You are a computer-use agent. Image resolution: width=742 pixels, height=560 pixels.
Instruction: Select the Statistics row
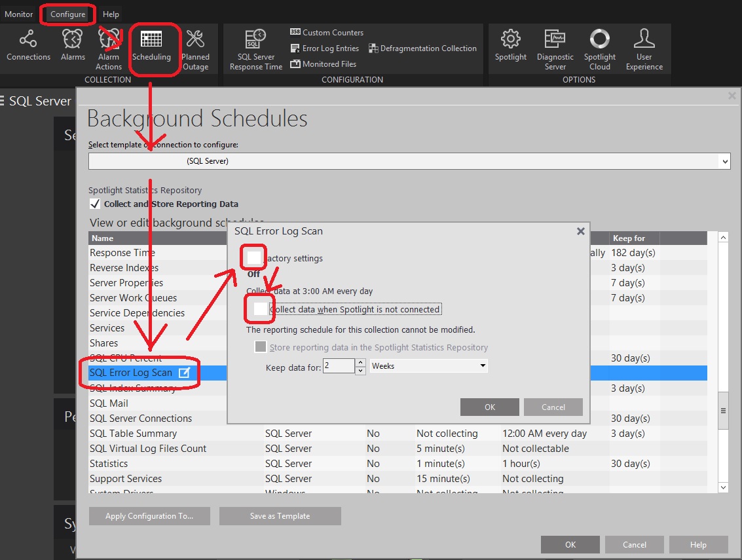398,464
